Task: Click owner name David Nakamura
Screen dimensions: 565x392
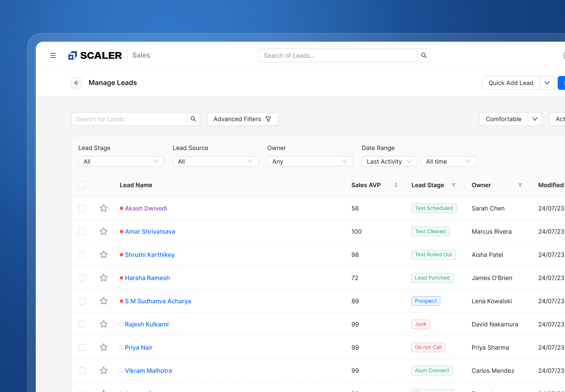Action: click(x=495, y=324)
